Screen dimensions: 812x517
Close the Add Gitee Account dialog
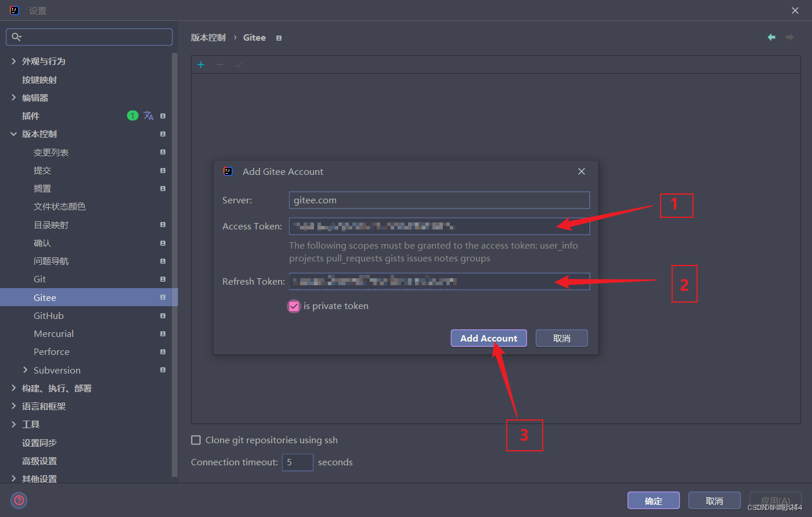tap(582, 171)
